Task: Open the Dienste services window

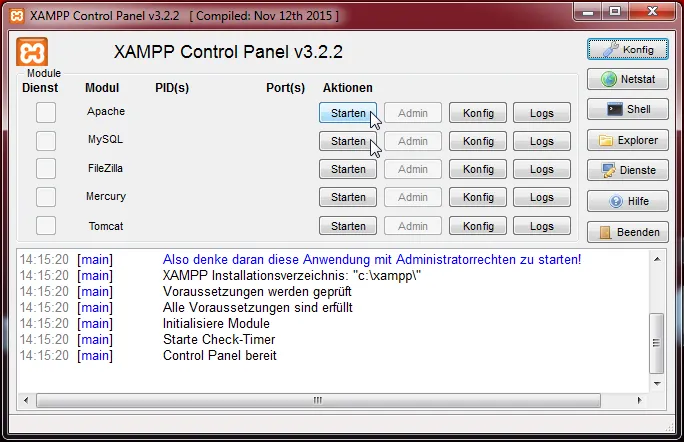Action: tap(627, 170)
